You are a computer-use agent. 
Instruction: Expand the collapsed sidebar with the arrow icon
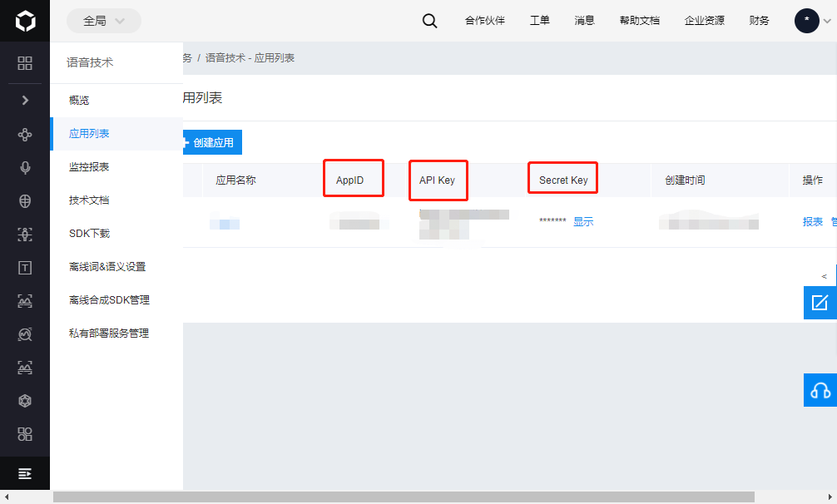pos(25,100)
